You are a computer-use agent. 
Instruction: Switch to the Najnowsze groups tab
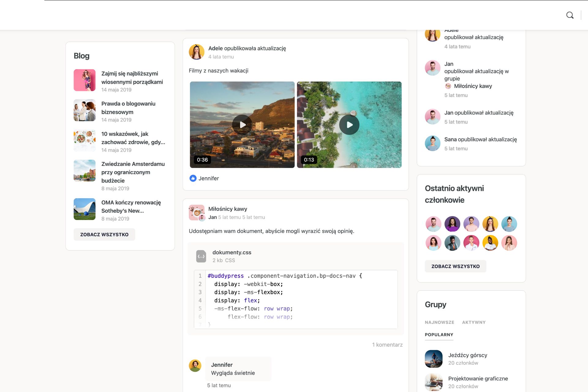pos(439,322)
